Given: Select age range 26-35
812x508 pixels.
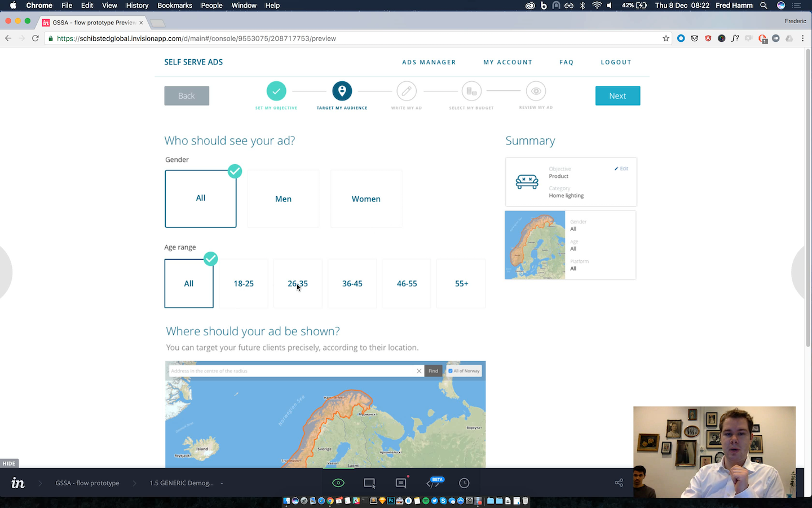Looking at the screenshot, I should point(298,283).
